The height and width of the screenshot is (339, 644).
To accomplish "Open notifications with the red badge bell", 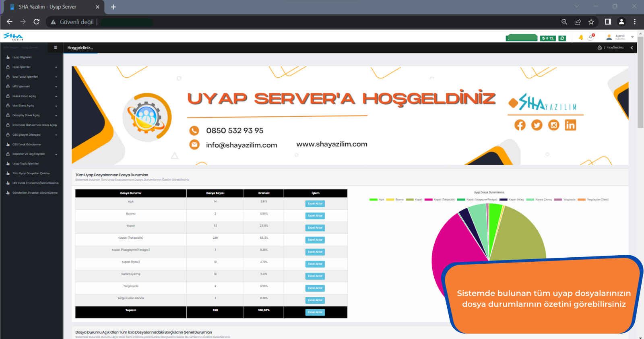I will pos(591,37).
